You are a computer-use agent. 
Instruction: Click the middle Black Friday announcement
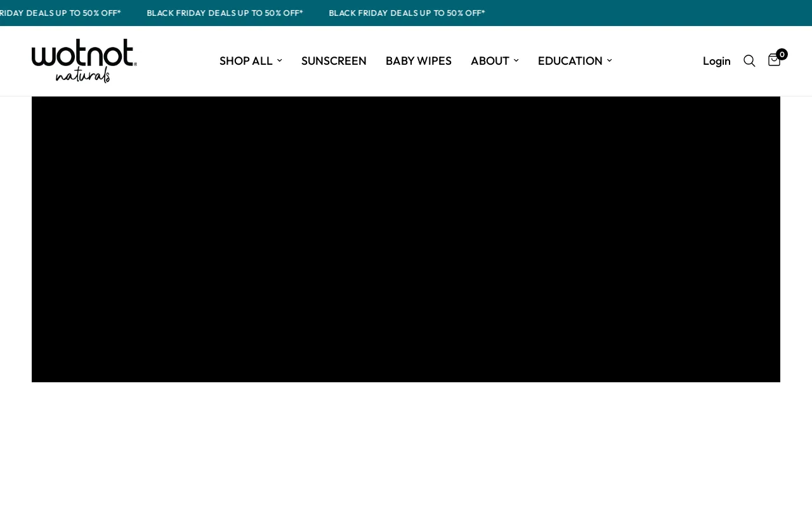click(x=225, y=11)
